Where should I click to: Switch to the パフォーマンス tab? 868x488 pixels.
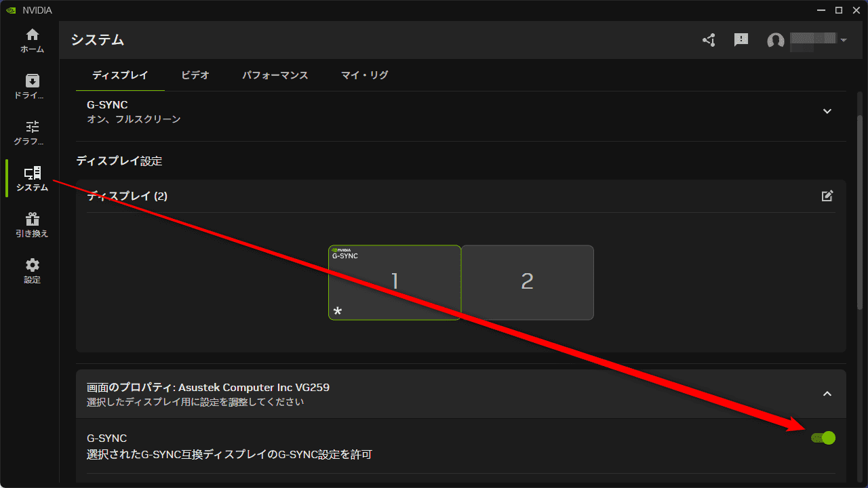click(x=275, y=75)
